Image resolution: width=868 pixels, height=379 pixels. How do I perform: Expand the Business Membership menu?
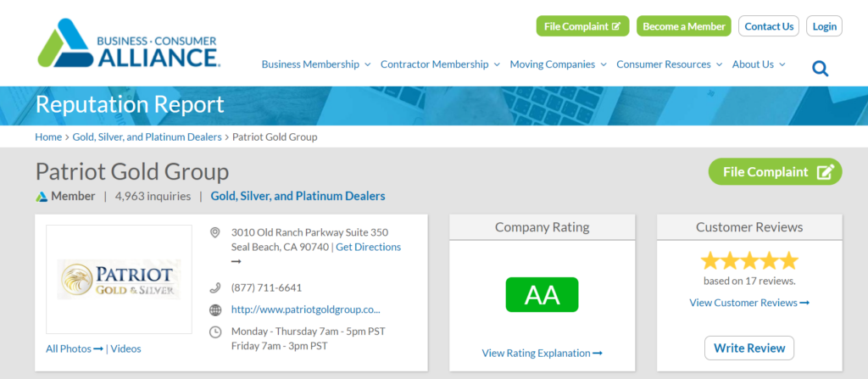tap(316, 64)
